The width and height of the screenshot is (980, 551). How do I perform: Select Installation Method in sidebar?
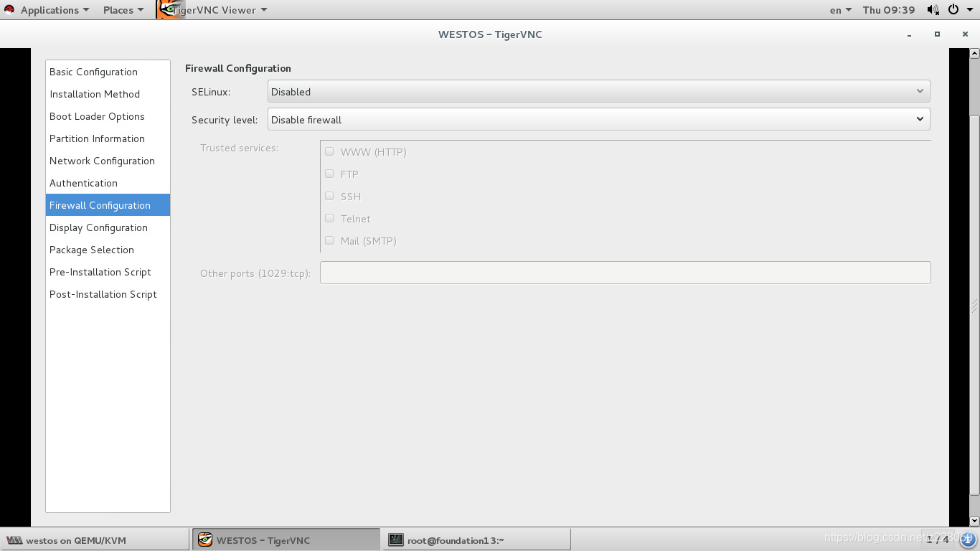click(108, 94)
